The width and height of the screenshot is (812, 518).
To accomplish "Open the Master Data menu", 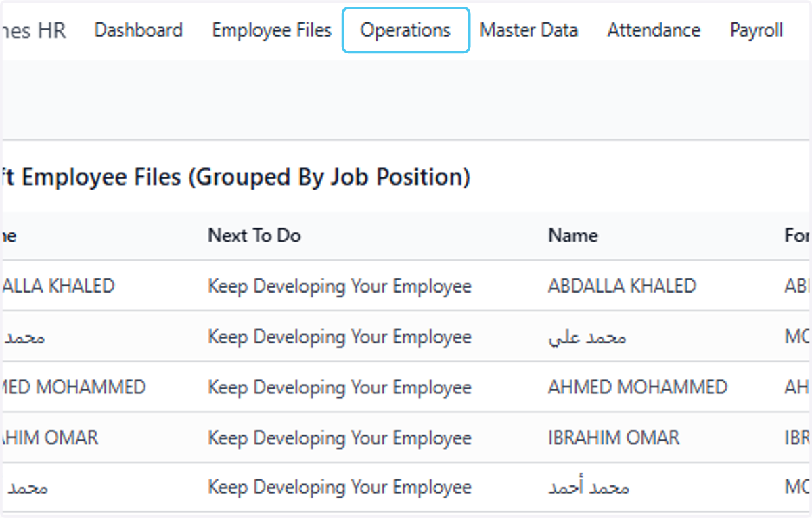I will (x=529, y=30).
